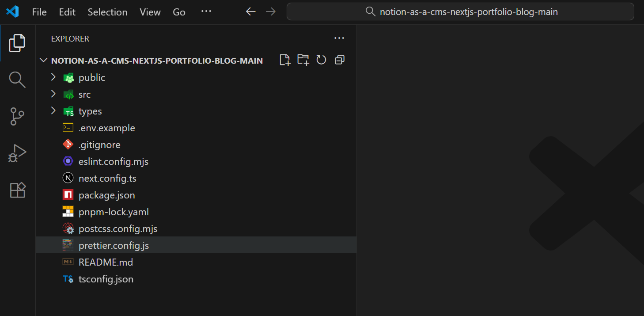Click the pnpm-lock.yaml file icon
Viewport: 644px width, 316px height.
coord(68,212)
